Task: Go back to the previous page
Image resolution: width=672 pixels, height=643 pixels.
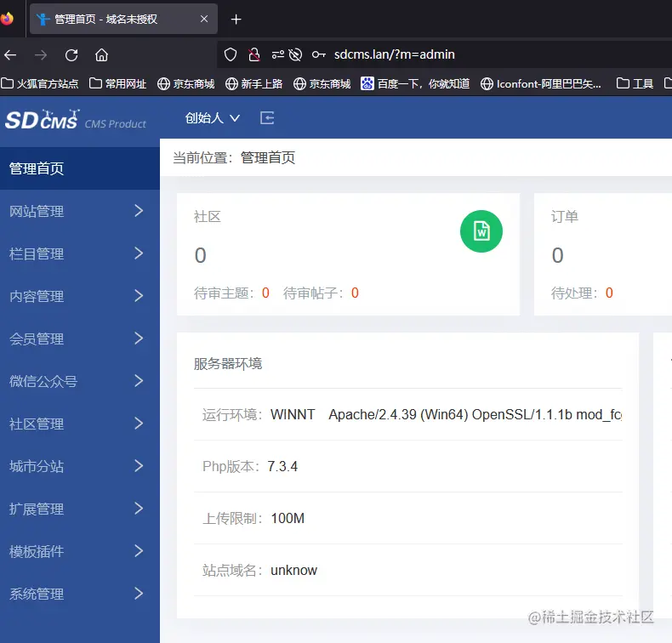Action: (10, 54)
